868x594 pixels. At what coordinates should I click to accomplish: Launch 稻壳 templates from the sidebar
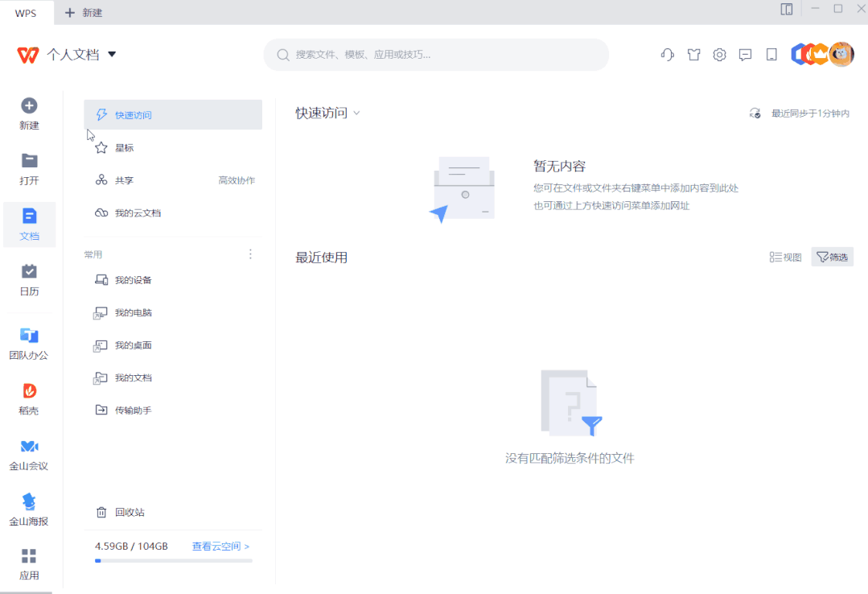coord(29,398)
